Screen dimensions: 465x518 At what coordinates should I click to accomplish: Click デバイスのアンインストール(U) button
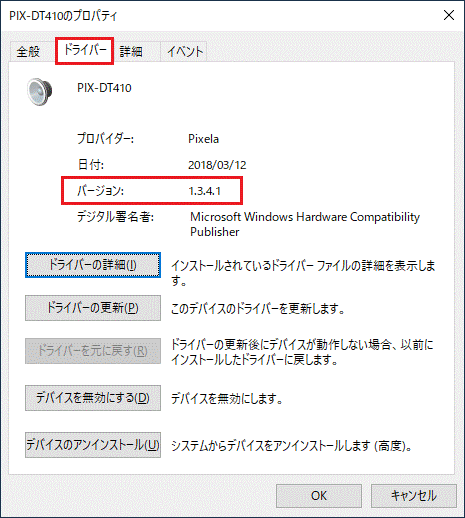point(93,445)
